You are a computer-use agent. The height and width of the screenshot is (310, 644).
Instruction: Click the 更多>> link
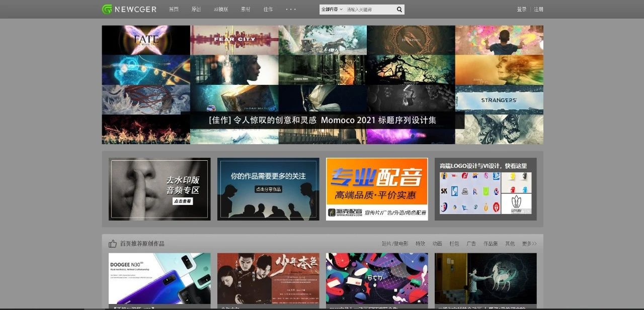[529, 244]
